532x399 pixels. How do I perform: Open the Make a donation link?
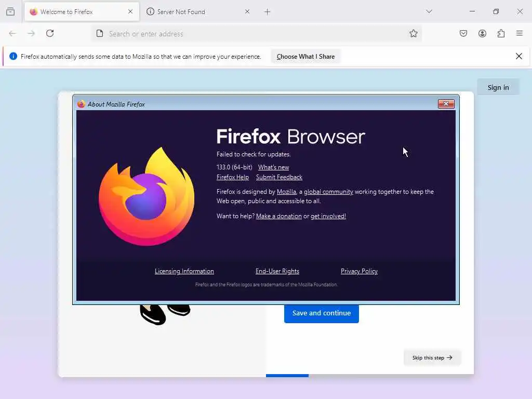click(279, 216)
